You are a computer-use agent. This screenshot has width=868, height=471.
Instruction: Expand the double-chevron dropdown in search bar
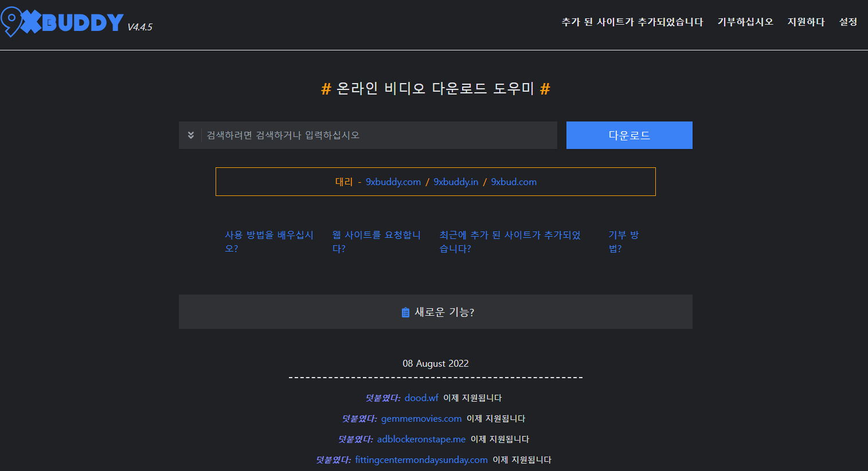pos(191,135)
